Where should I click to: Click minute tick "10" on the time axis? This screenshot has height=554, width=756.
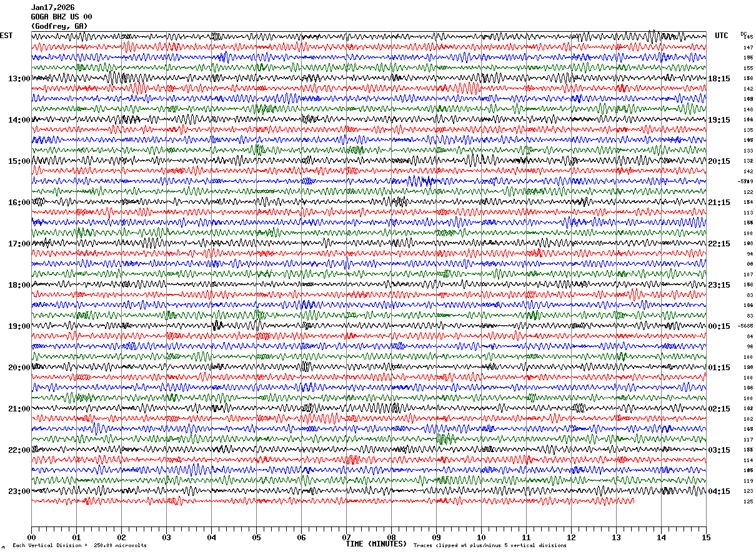tap(481, 537)
